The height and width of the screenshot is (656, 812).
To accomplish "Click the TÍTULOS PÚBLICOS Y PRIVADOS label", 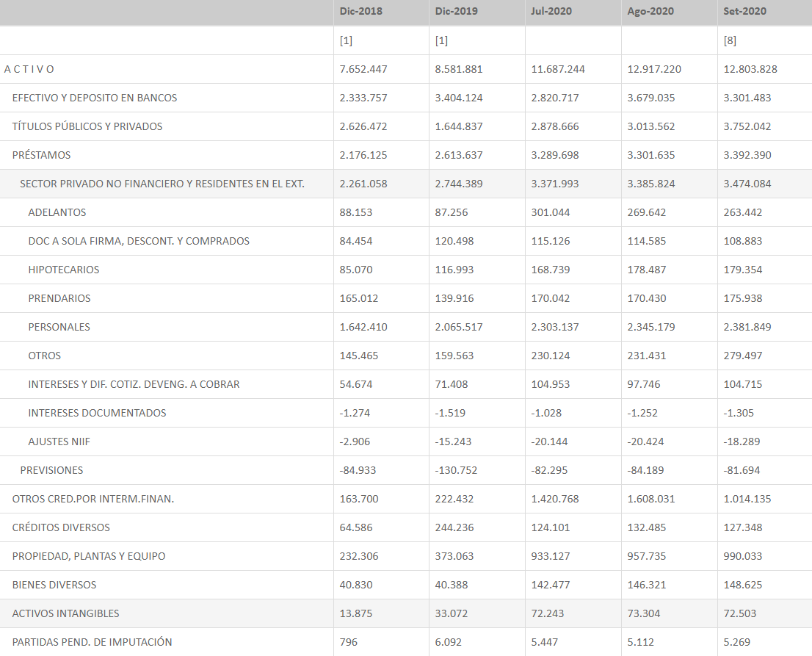I will [87, 126].
